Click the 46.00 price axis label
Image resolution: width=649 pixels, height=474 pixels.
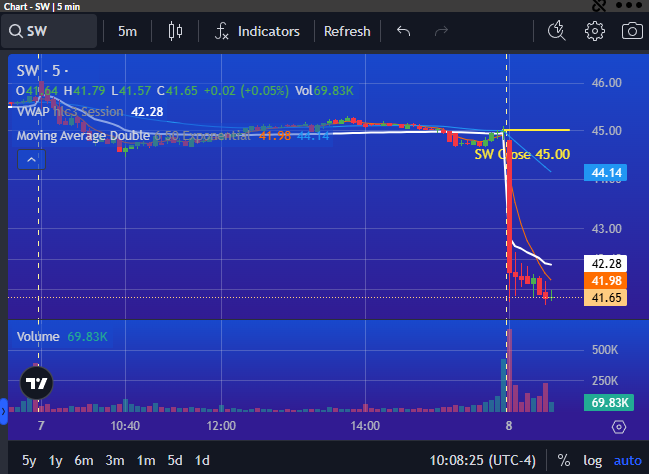coord(607,83)
